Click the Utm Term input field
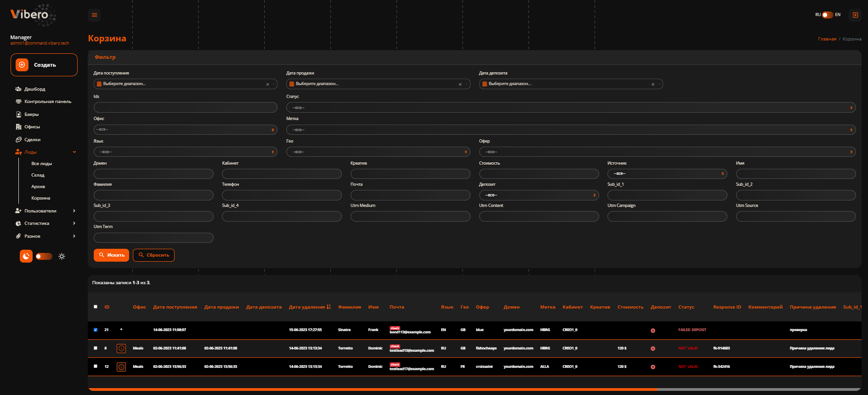 (153, 238)
